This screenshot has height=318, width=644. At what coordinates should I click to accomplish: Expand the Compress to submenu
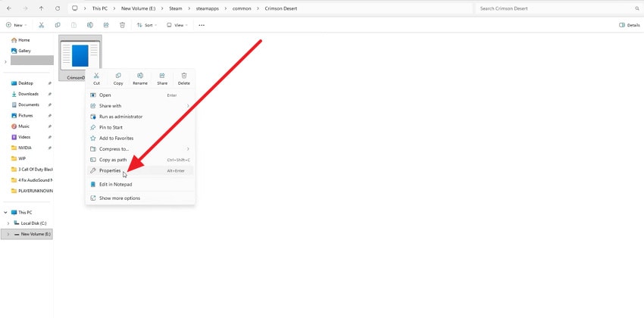(188, 149)
